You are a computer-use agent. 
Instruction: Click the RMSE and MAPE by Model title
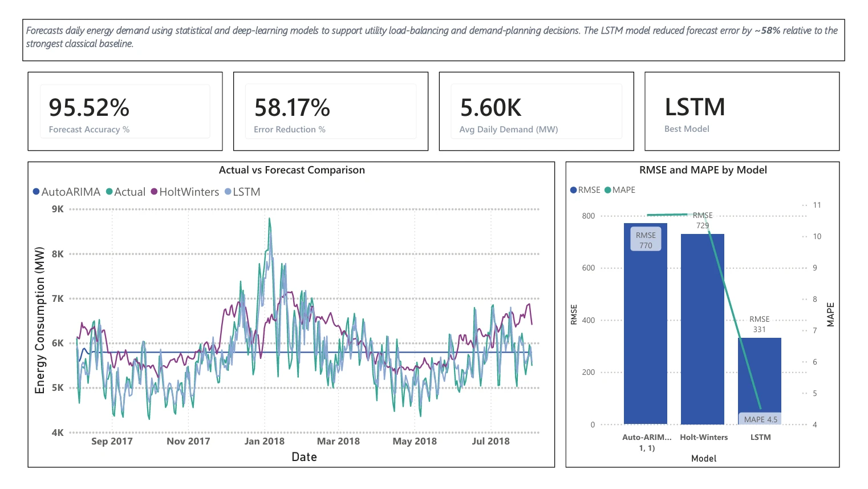pos(703,170)
